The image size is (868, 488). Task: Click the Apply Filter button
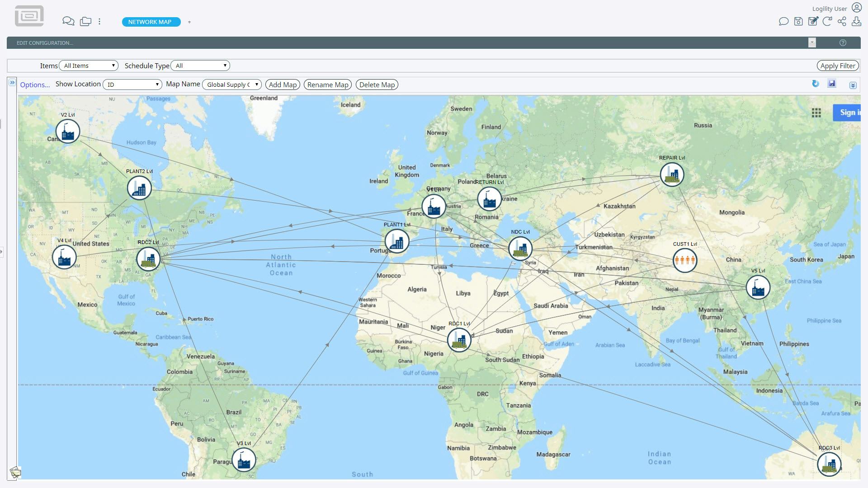pyautogui.click(x=837, y=66)
